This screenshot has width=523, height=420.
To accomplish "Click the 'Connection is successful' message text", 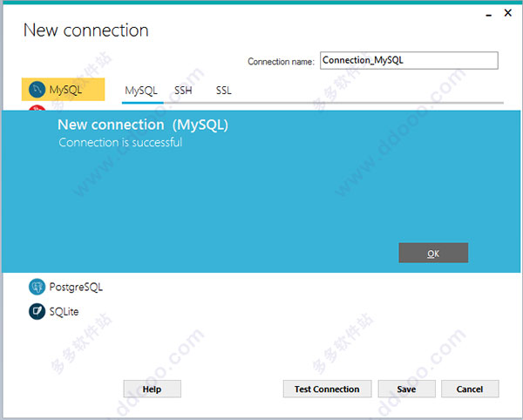I will pyautogui.click(x=120, y=142).
